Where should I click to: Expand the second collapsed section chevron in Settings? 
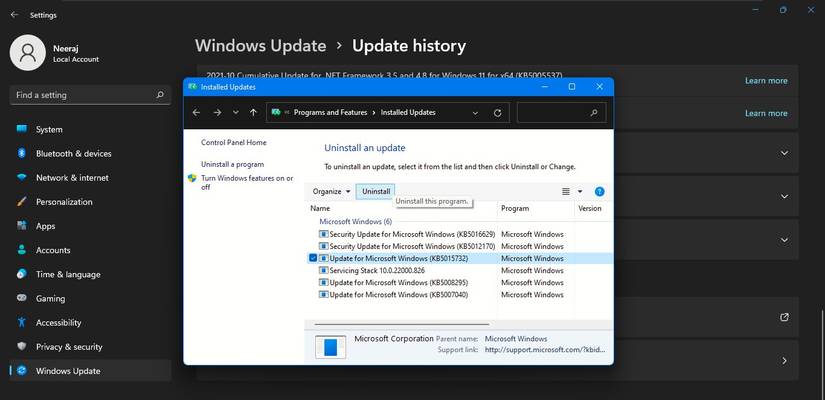(784, 197)
